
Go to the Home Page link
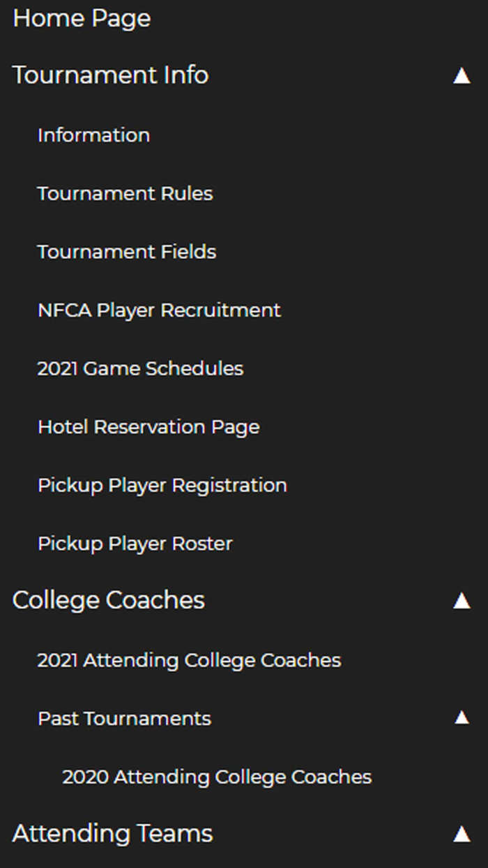point(82,18)
